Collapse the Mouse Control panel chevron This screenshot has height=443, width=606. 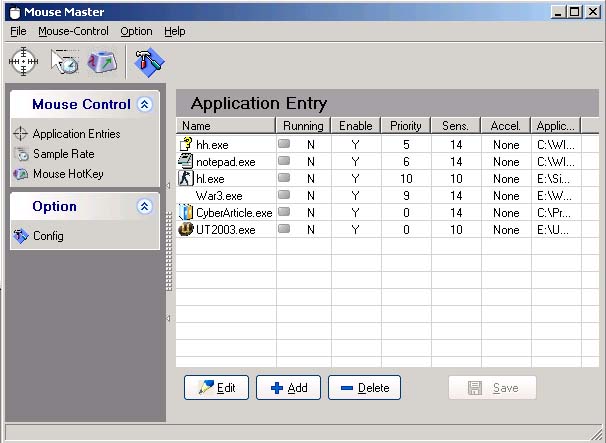pos(145,104)
